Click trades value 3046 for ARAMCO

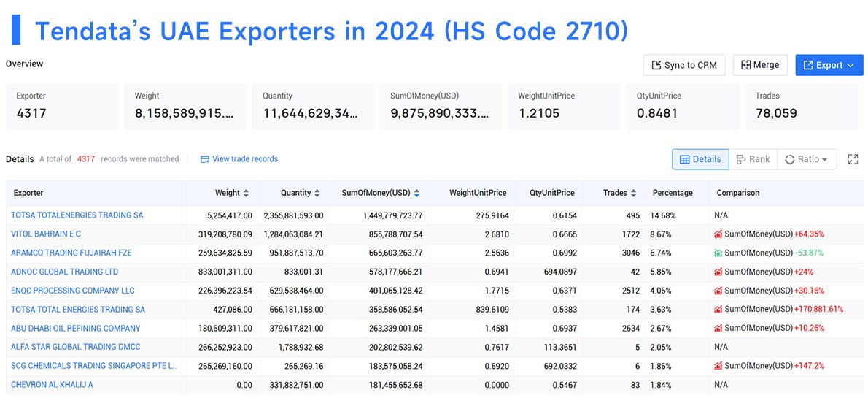coord(630,253)
